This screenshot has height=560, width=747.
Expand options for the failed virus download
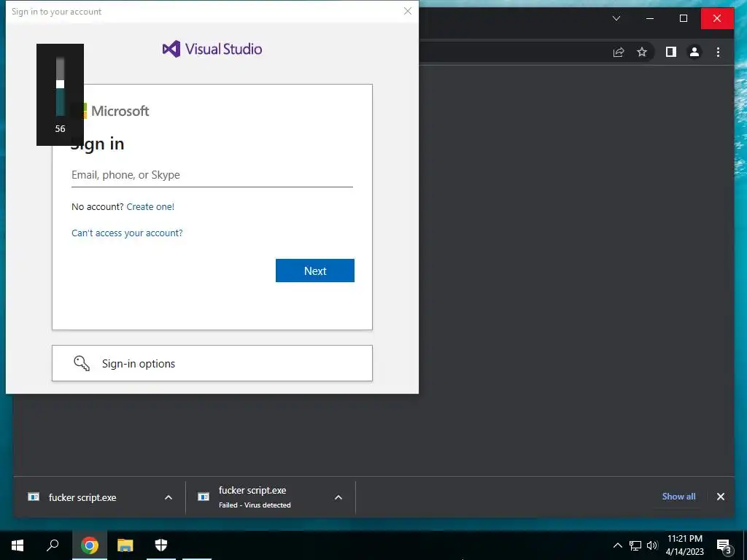[x=338, y=497]
